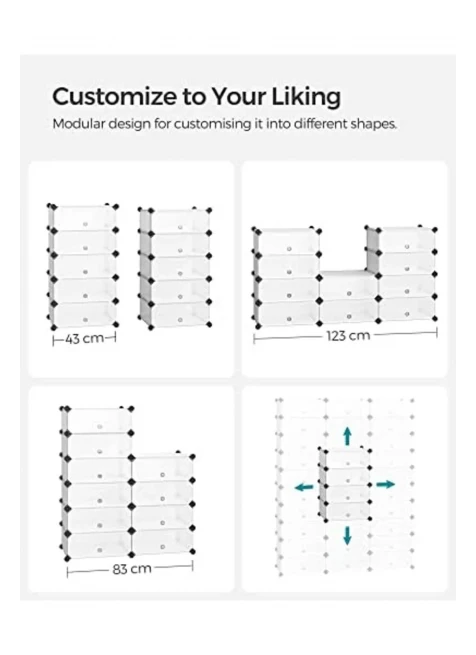Click the second five-tier cabinet in first panel

tap(175, 269)
